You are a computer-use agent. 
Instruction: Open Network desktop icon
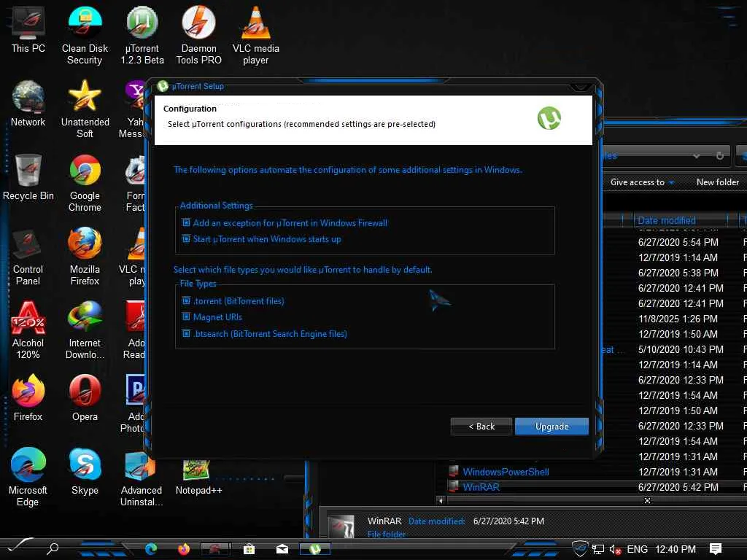click(x=28, y=104)
